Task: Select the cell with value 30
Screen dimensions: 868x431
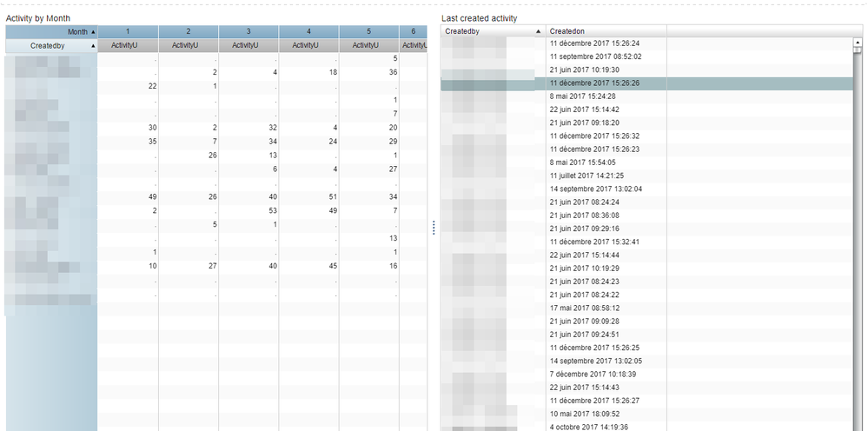Action: point(128,128)
